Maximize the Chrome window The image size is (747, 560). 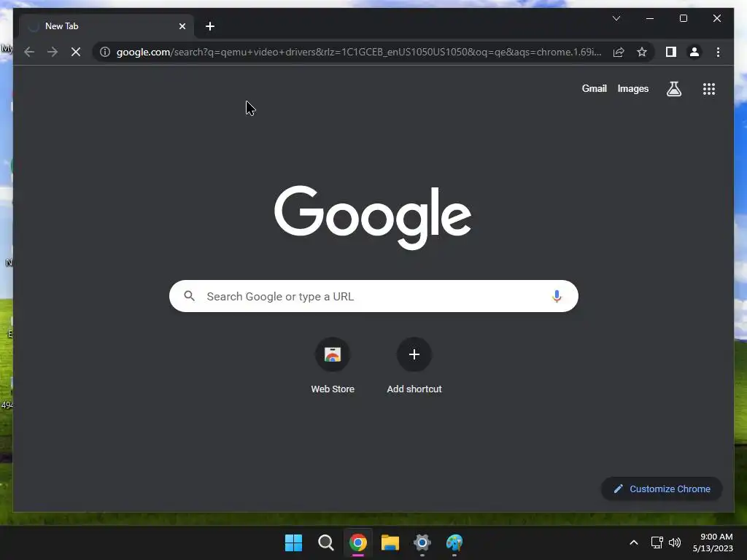tap(683, 18)
